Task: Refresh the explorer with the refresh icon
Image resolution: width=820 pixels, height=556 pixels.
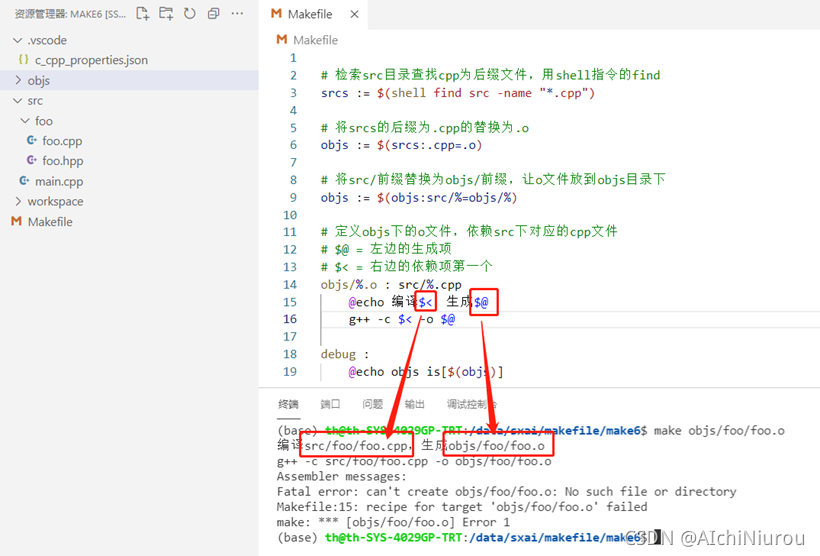Action: click(190, 14)
